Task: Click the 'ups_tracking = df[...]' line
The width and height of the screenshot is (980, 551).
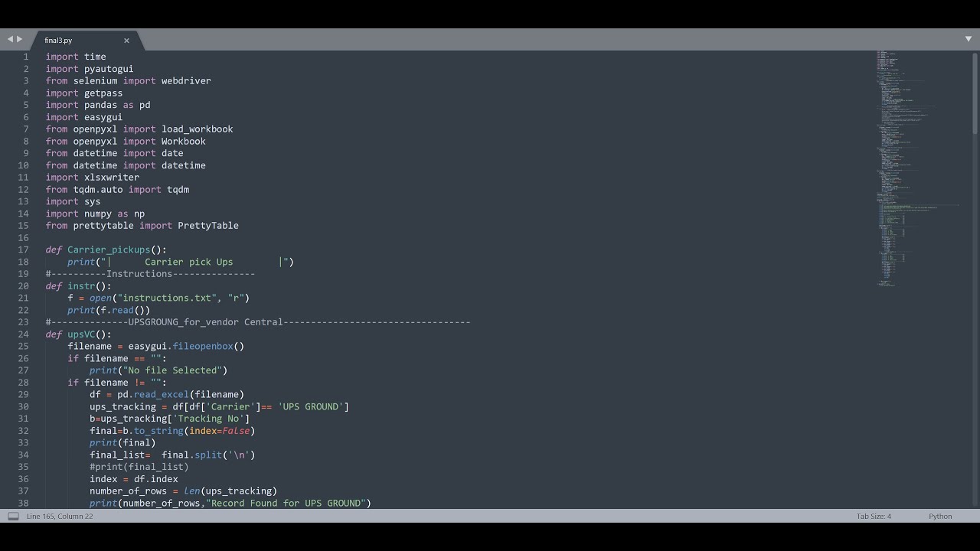Action: 219,406
